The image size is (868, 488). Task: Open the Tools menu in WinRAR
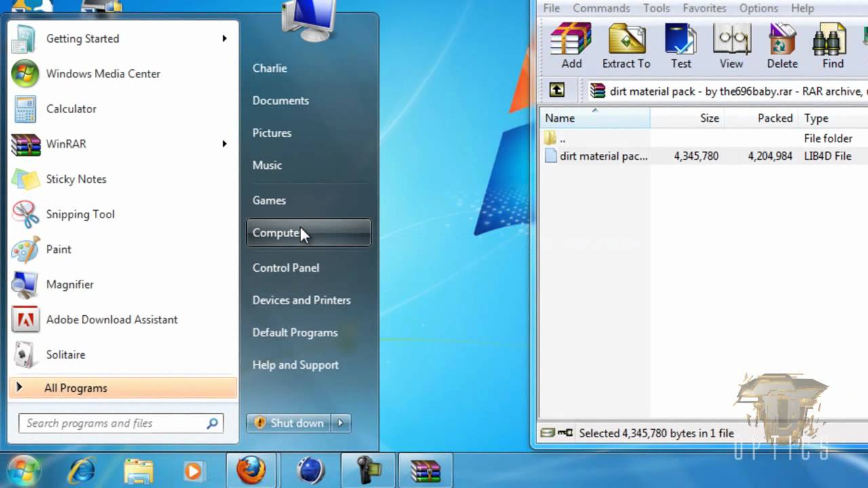(x=656, y=8)
